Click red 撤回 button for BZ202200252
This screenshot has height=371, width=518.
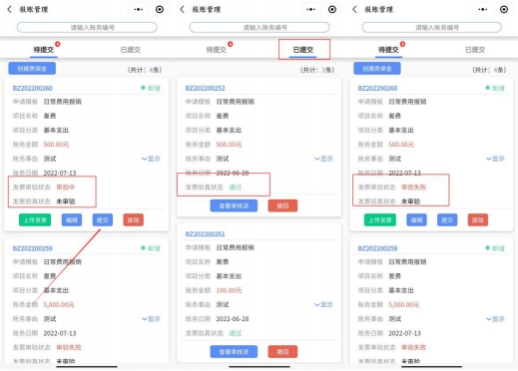283,206
